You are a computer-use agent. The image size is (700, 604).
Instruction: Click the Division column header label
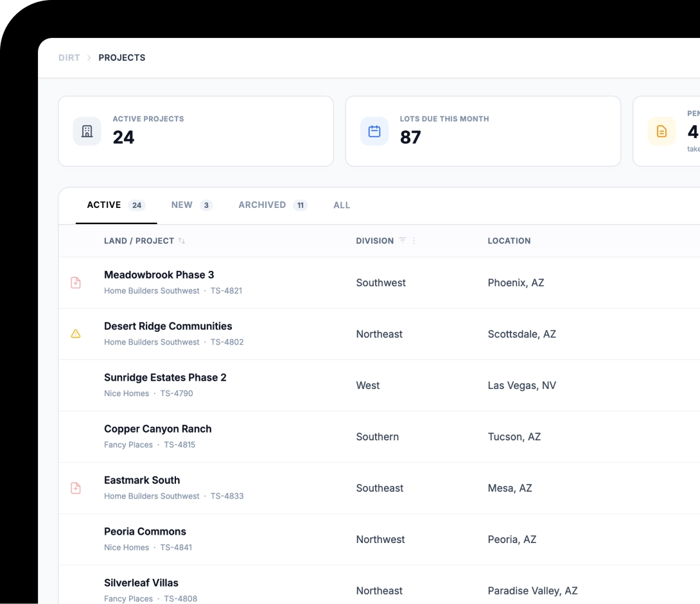coord(374,241)
